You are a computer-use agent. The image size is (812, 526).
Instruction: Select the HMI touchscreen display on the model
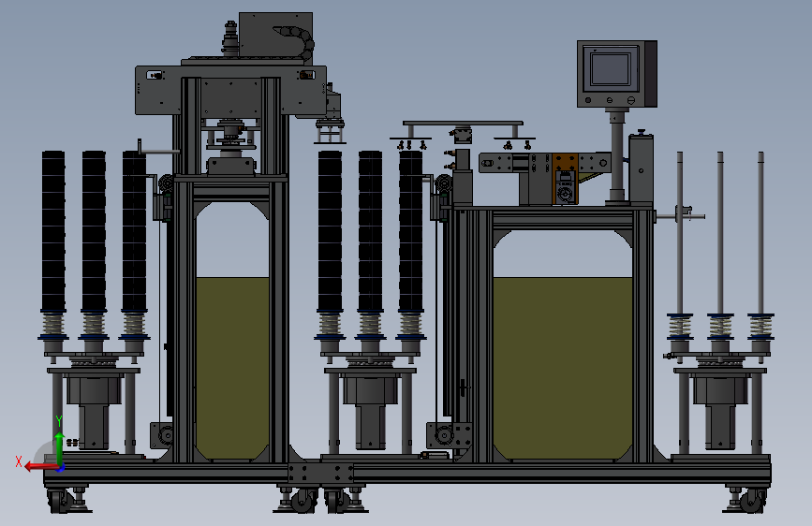click(x=610, y=69)
